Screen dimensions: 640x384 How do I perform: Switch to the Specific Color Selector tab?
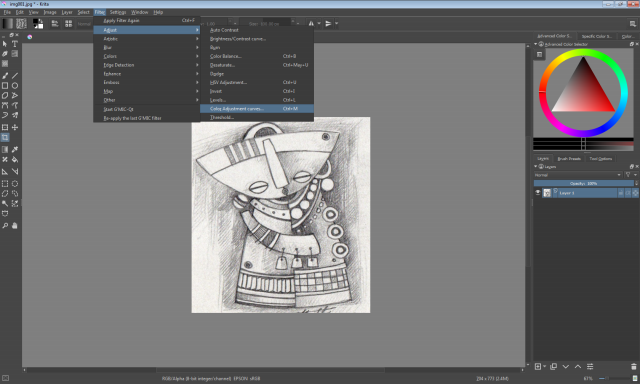596,36
